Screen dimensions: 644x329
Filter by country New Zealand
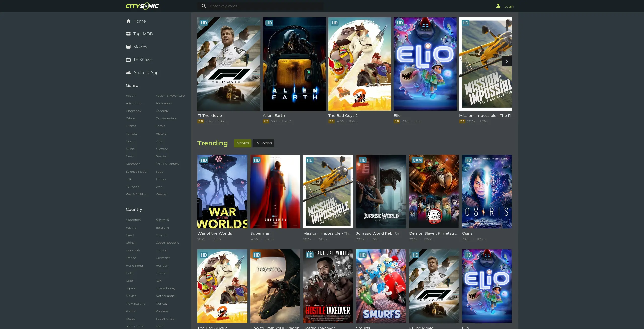click(x=135, y=304)
